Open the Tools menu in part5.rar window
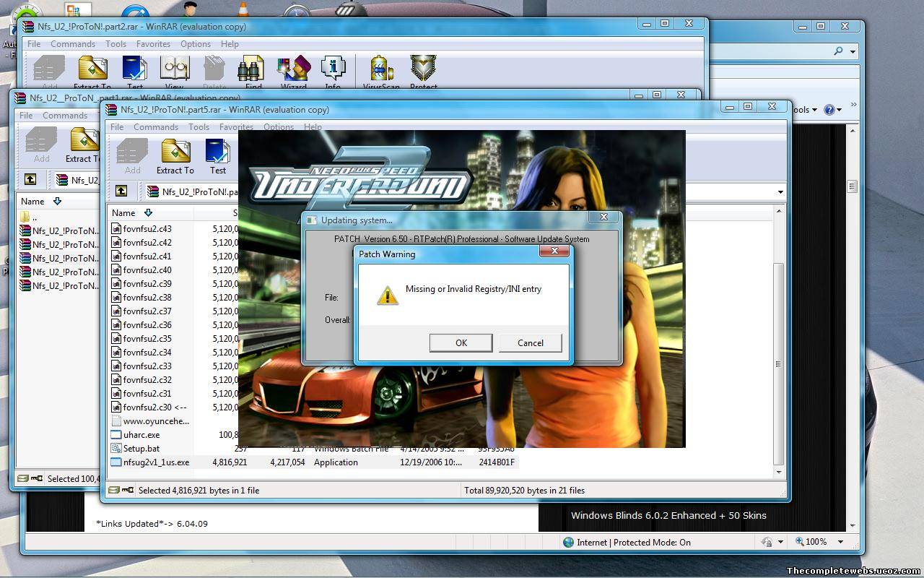The height and width of the screenshot is (578, 924). click(x=199, y=127)
